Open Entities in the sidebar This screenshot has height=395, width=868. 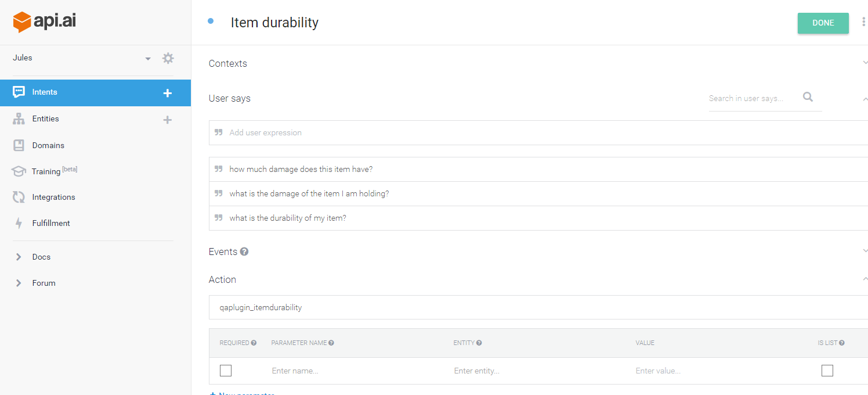point(45,119)
